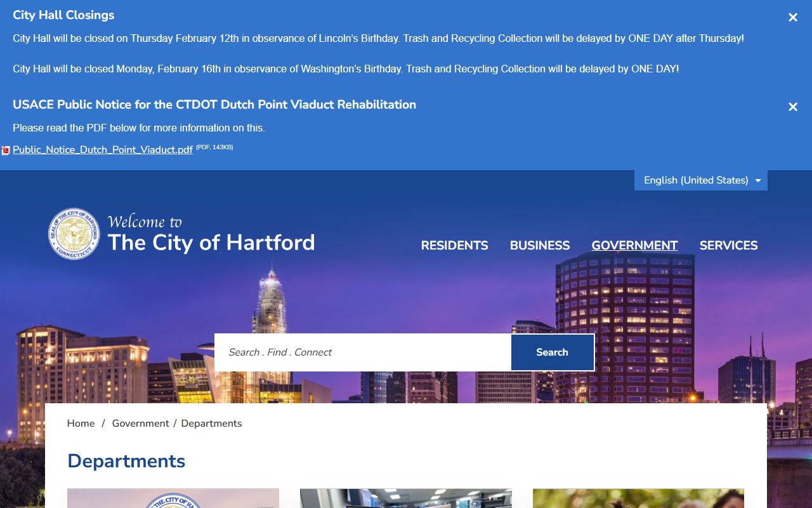This screenshot has height=508, width=812.
Task: Dismiss the City Hall Closings alert
Action: (793, 18)
